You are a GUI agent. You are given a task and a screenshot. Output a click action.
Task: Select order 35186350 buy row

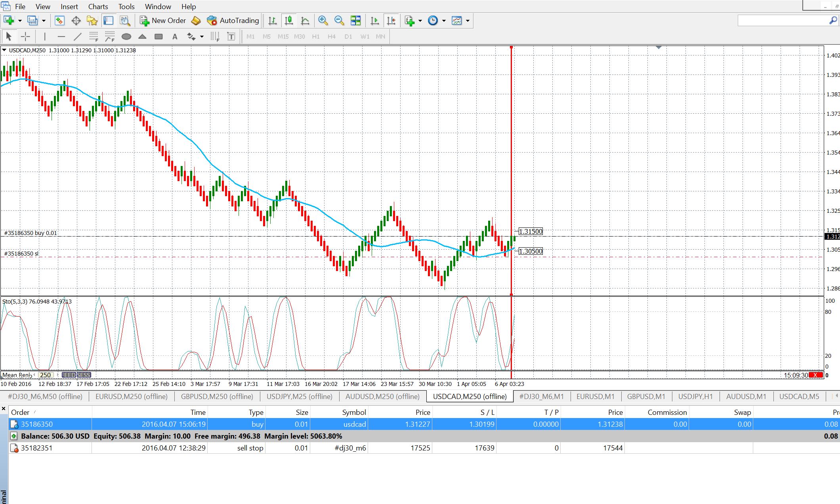tap(424, 424)
